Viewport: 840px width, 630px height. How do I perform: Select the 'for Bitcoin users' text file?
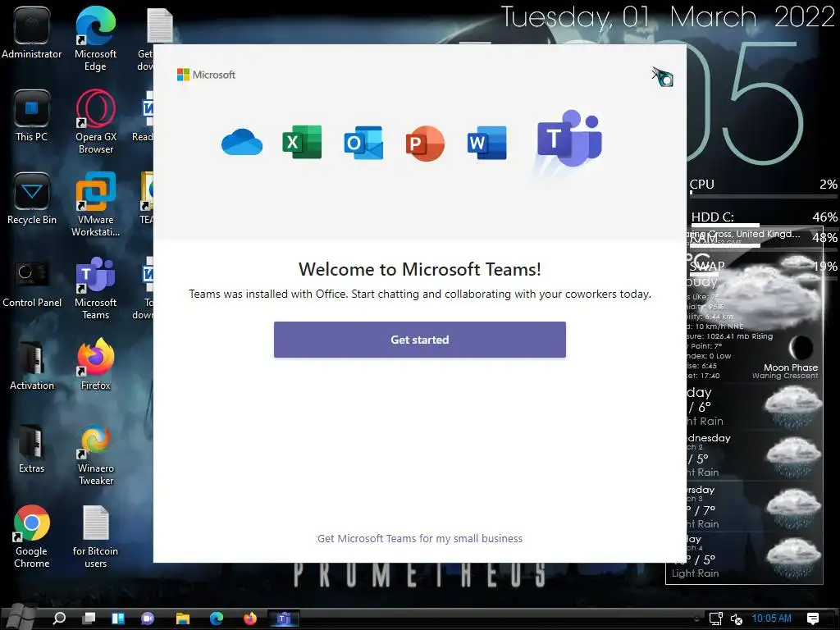[x=95, y=536]
